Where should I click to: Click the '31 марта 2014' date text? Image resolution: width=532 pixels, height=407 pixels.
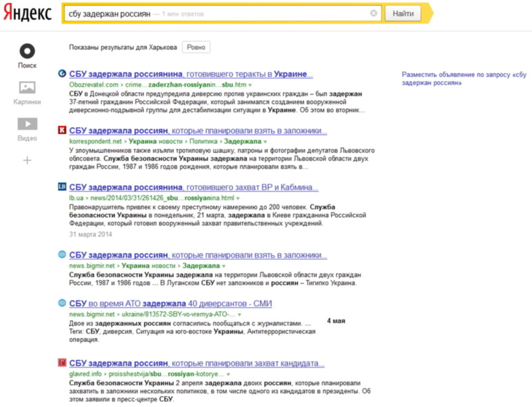click(91, 234)
